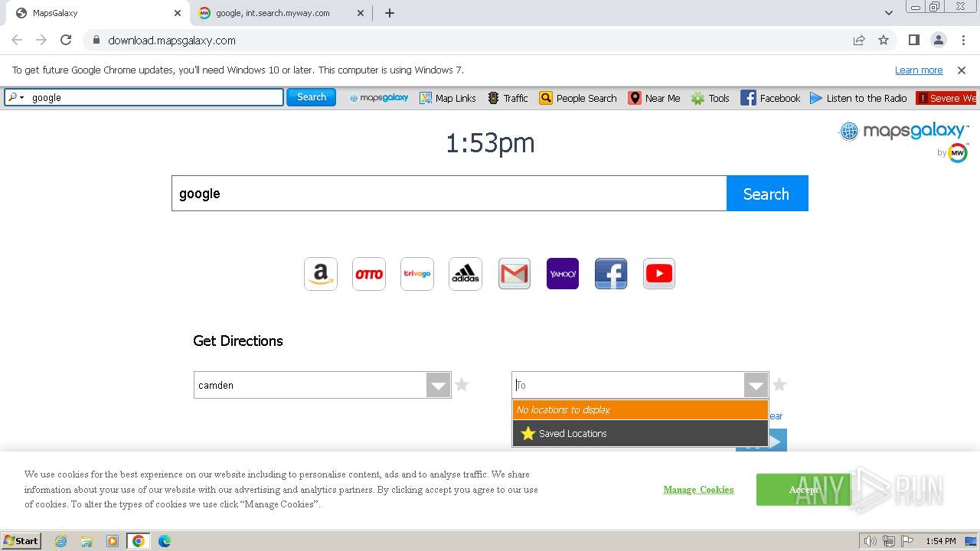Switch to the MapsGalaxy tab
Image resolution: width=980 pixels, height=551 pixels.
click(95, 13)
